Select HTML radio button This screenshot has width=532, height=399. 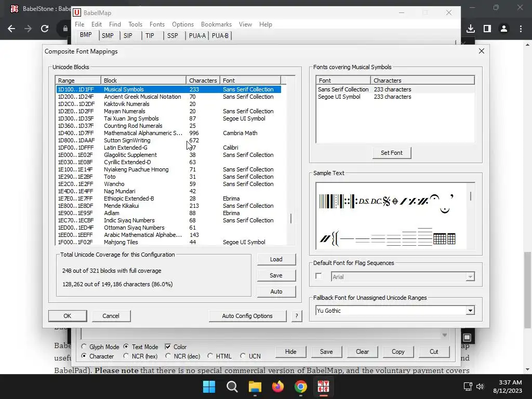click(x=210, y=356)
